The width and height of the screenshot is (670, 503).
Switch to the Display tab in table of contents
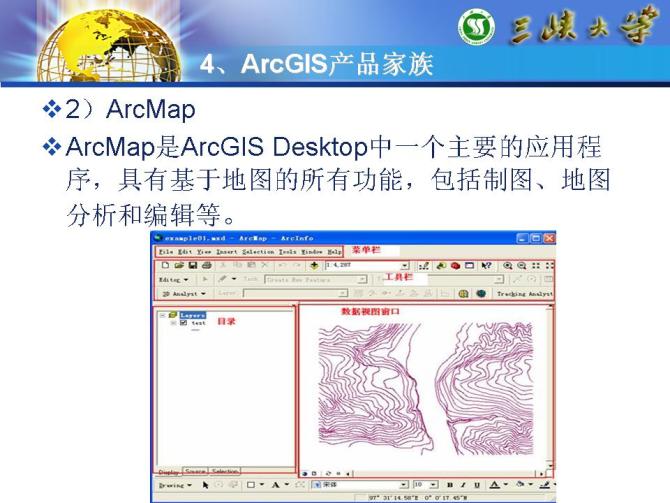169,472
